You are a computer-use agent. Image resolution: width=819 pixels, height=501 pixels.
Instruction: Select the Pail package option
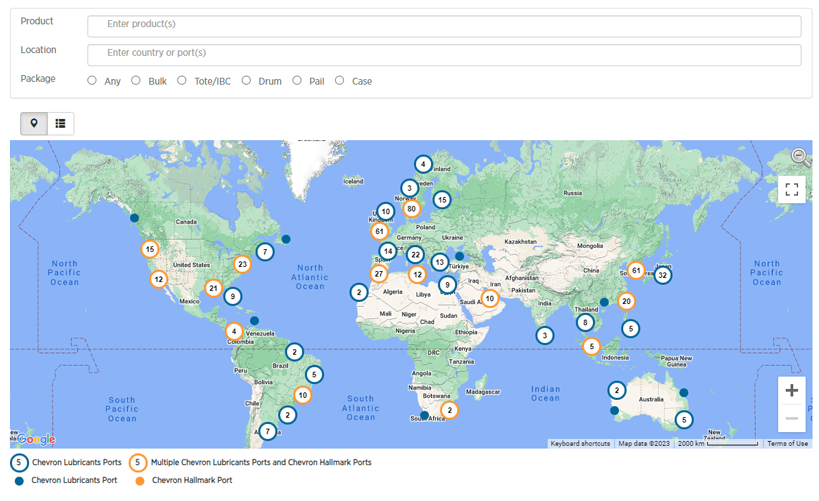click(x=297, y=81)
